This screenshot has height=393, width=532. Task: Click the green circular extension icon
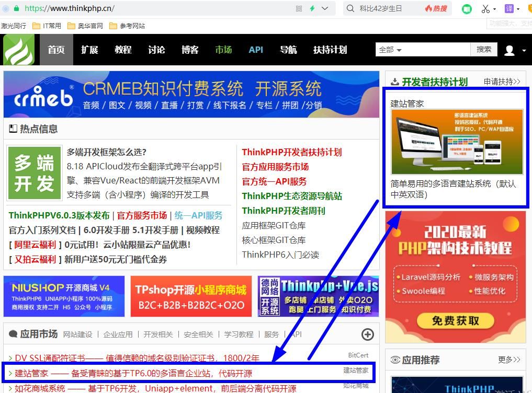point(467,9)
